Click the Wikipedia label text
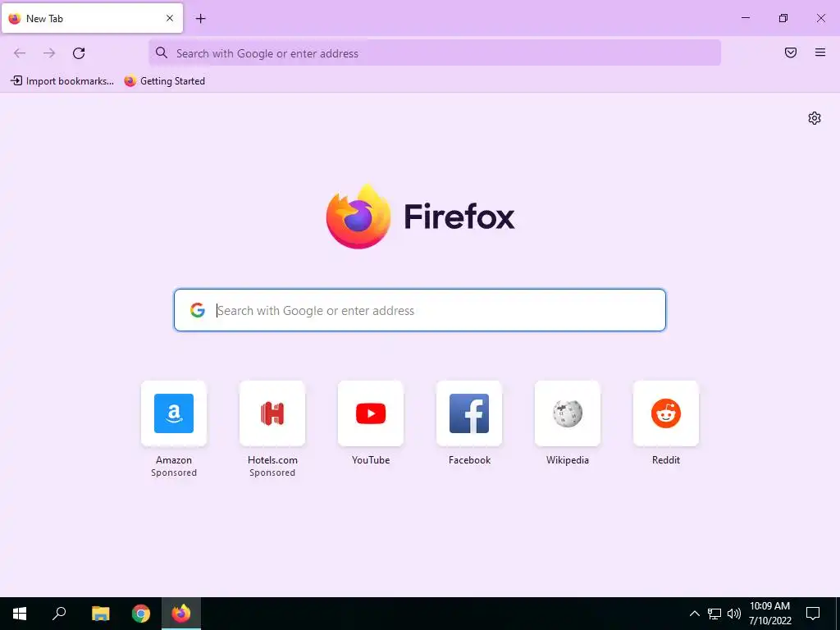 coord(568,460)
